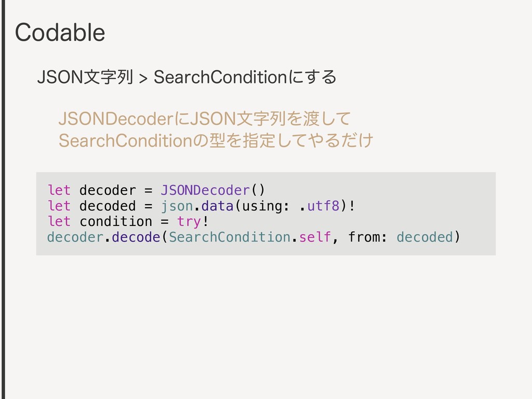Screen dimensions: 532x399
Task: Click the JSONDecoder() token in code
Action: (212, 190)
